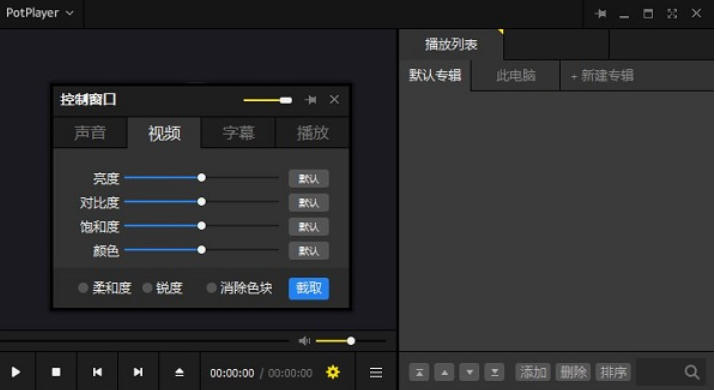Select the 默认专辑 album tab
The height and width of the screenshot is (390, 716).
[435, 75]
